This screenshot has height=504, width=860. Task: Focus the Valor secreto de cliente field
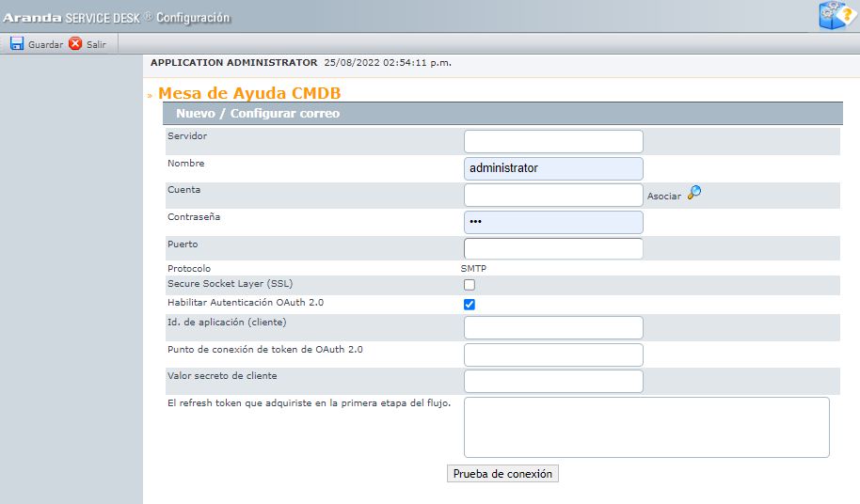[553, 381]
